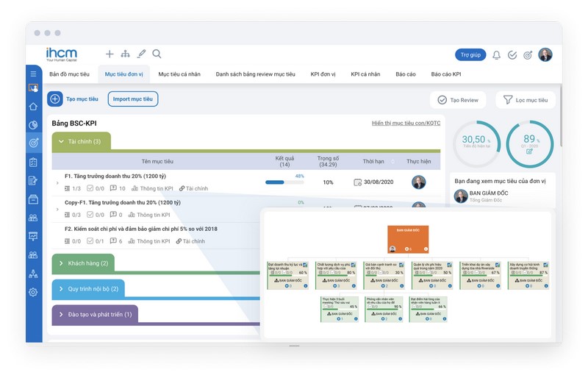Click the comment icon showing 6 in the F2 row

pos(113,241)
